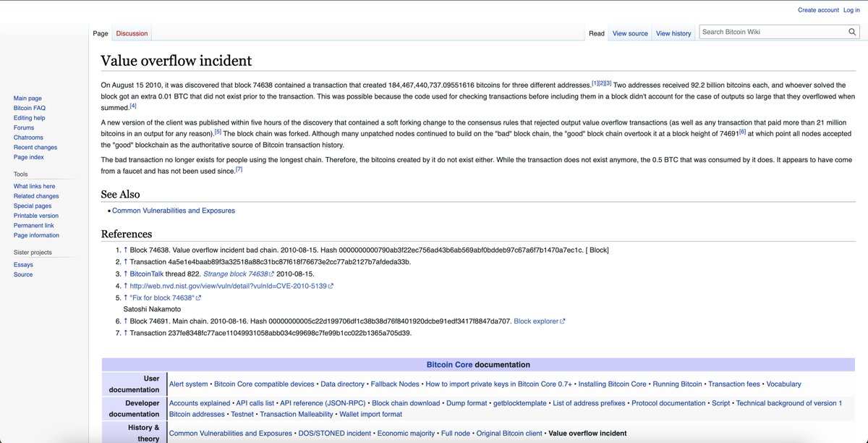This screenshot has height=443, width=868.
Task: Jump back via reference 3 up arrow
Action: [125, 274]
